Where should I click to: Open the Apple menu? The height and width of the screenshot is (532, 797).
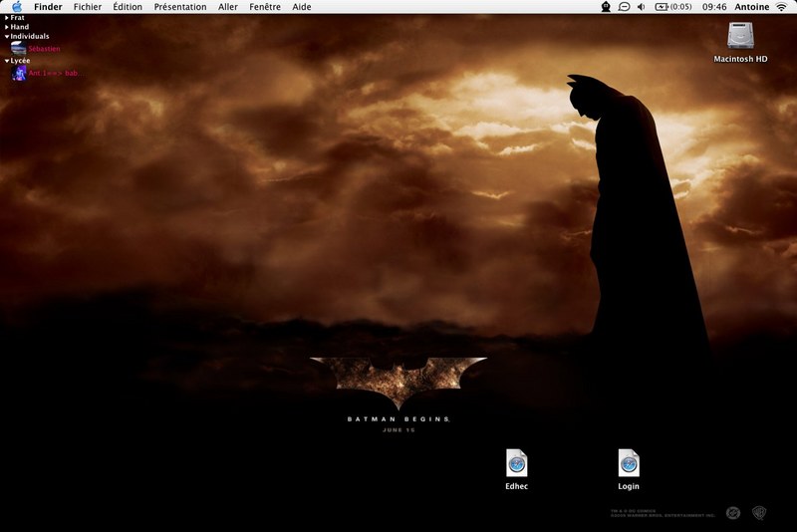coord(17,7)
